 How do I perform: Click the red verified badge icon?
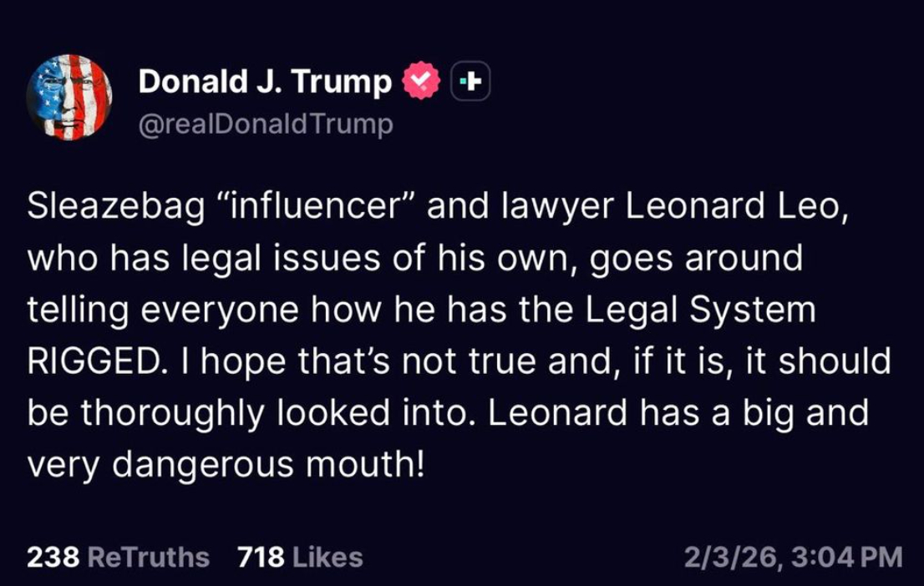(x=421, y=81)
